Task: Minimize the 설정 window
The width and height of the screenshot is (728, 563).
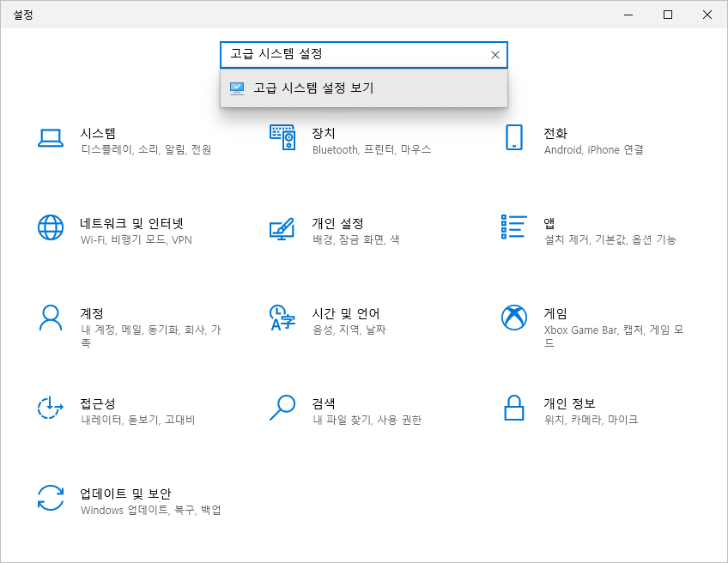Action: [628, 15]
